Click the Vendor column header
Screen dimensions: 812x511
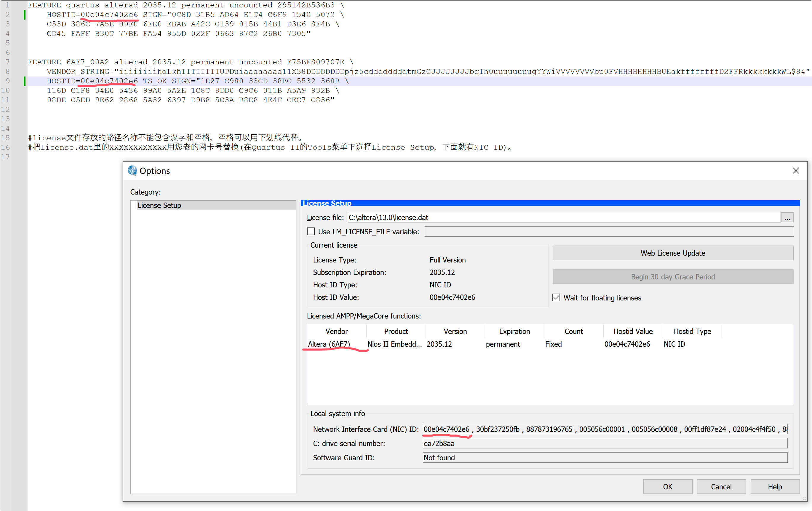coord(337,331)
